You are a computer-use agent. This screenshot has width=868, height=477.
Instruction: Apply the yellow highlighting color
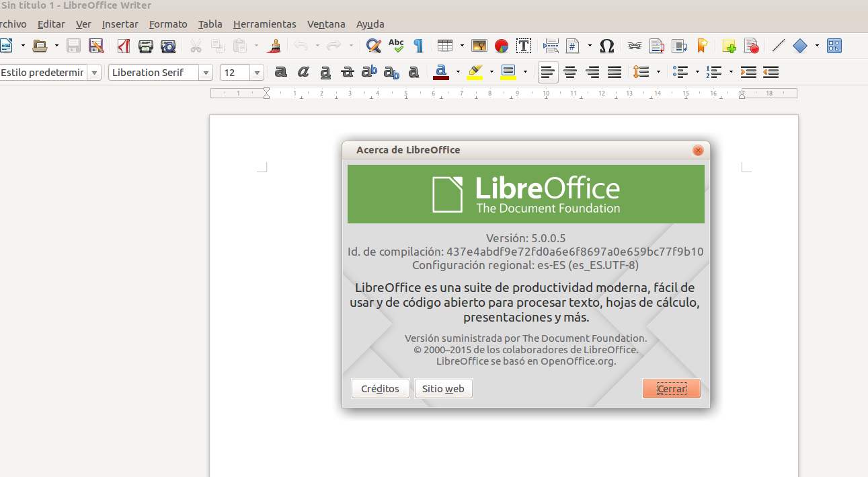click(475, 72)
